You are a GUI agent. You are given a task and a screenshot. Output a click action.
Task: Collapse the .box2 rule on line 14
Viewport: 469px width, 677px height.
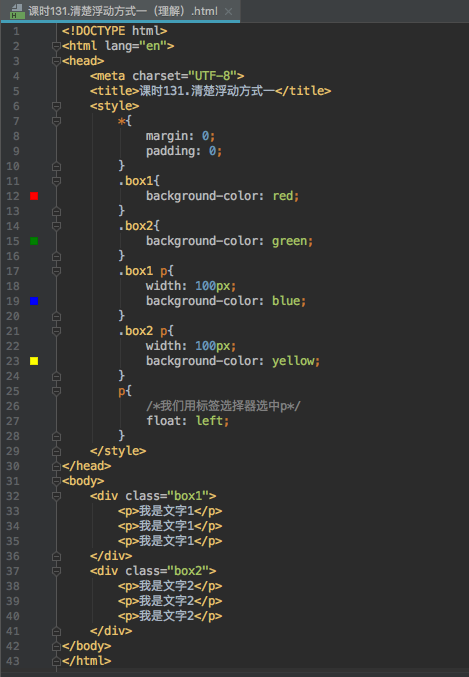(x=56, y=226)
